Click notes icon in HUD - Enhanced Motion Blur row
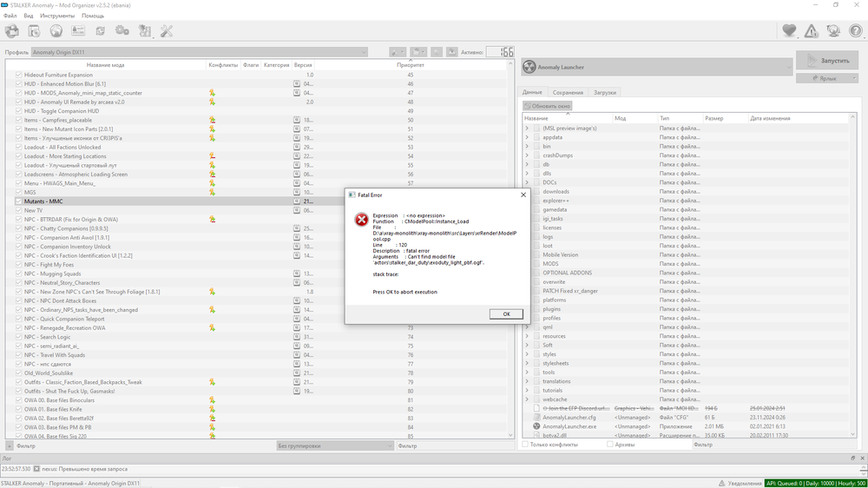This screenshot has width=868, height=488. (297, 83)
